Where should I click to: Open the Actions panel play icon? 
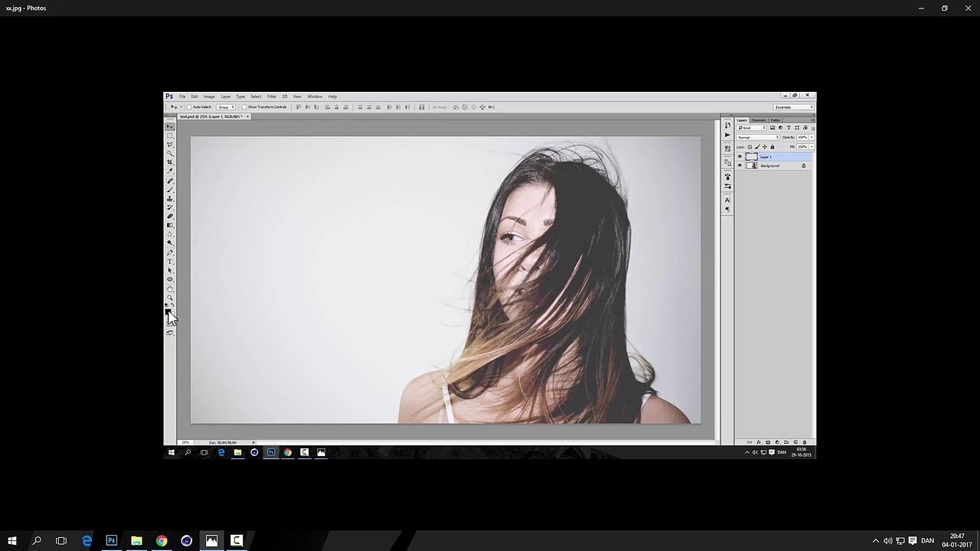point(727,135)
